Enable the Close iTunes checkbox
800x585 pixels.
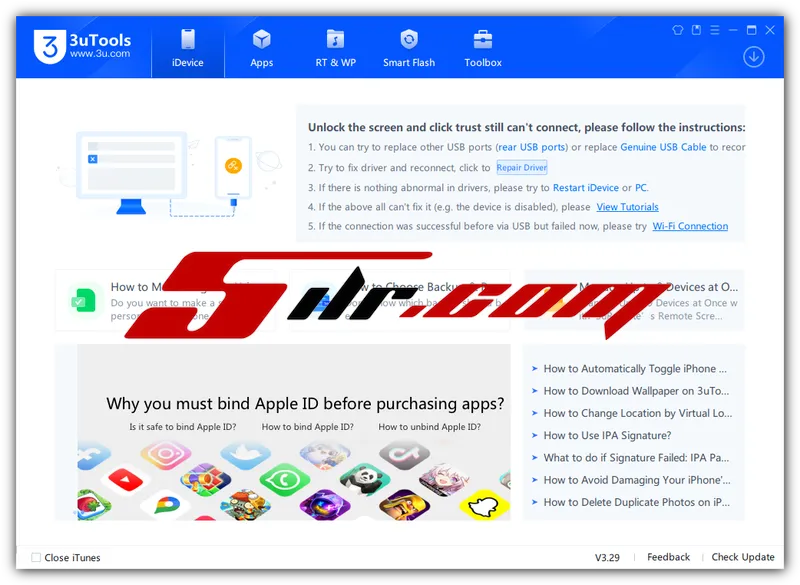pos(36,558)
